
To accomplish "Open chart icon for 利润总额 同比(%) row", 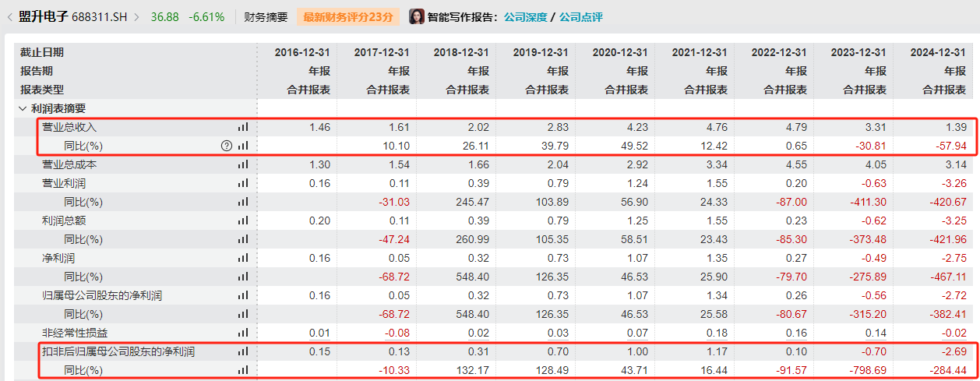I will [243, 239].
